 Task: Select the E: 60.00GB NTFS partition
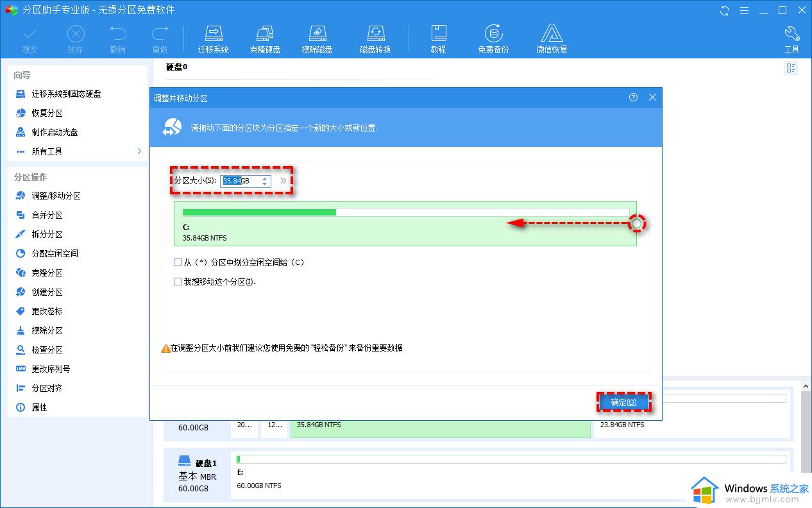(x=511, y=475)
